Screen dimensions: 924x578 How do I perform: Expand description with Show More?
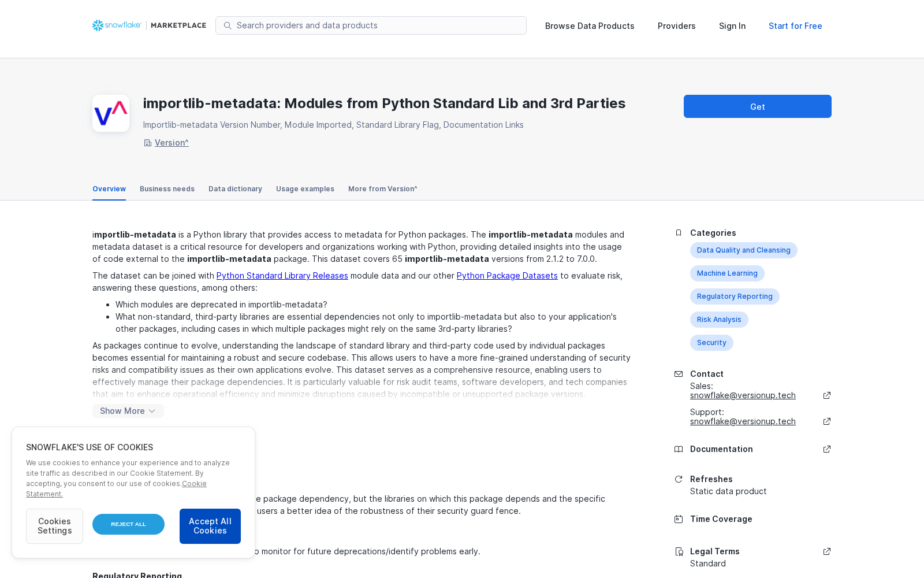click(x=128, y=411)
